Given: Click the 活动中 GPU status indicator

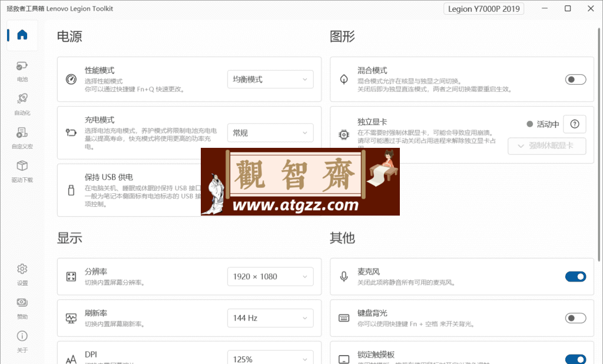Looking at the screenshot, I should 542,124.
